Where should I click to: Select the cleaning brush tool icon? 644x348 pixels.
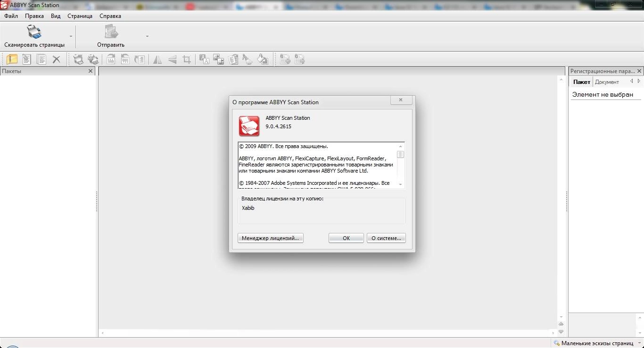(x=248, y=59)
